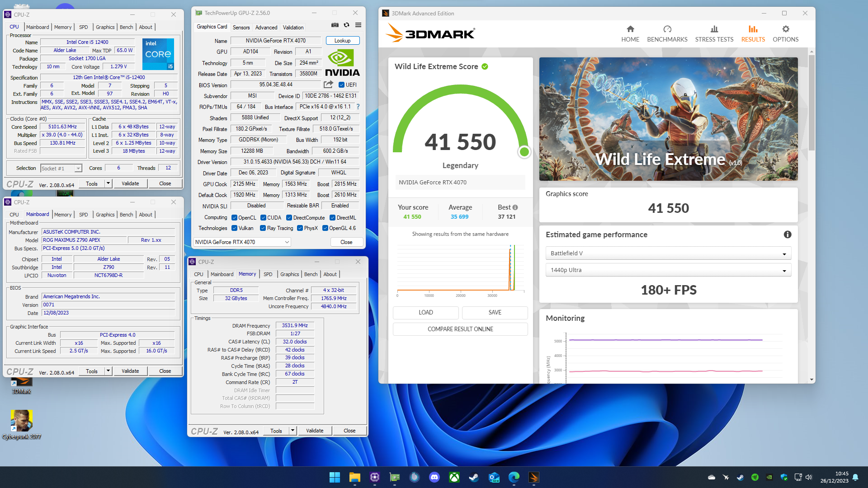
Task: Expand Tools arrow in CPU-Z CPU window
Action: 108,183
